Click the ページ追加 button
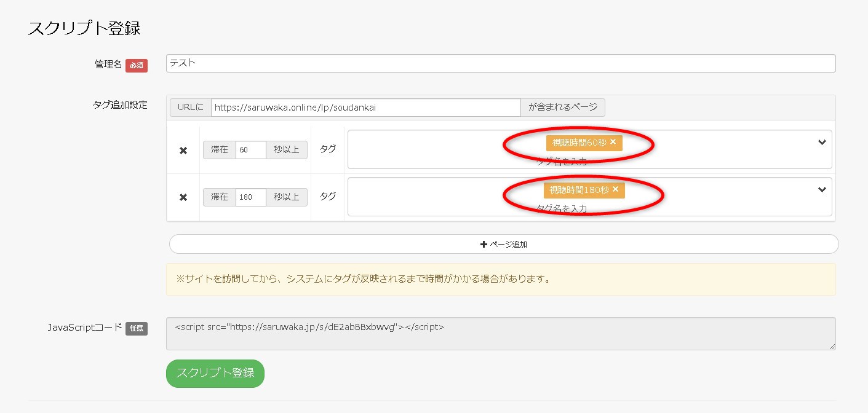This screenshot has height=413, width=868. point(504,244)
